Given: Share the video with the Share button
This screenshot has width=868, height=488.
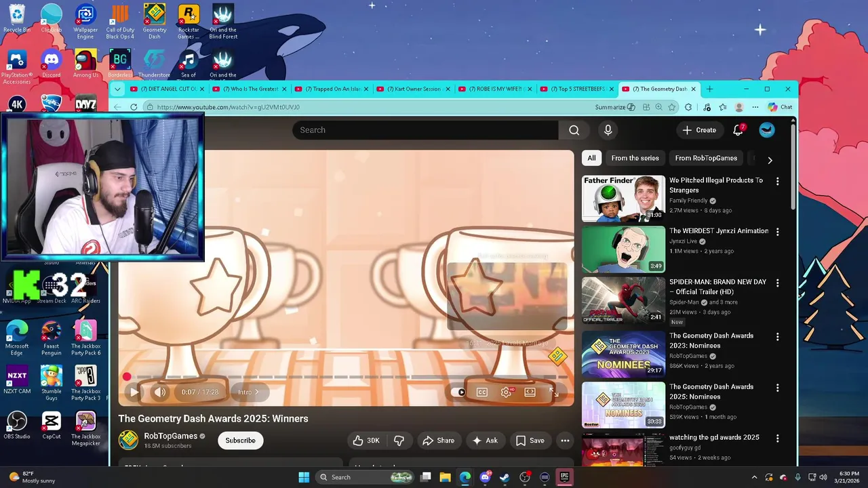Looking at the screenshot, I should point(438,441).
